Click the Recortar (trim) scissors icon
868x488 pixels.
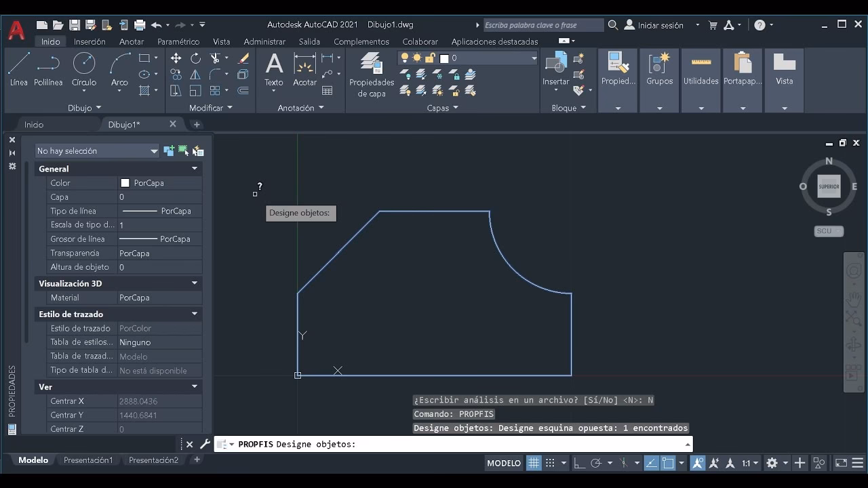(216, 58)
